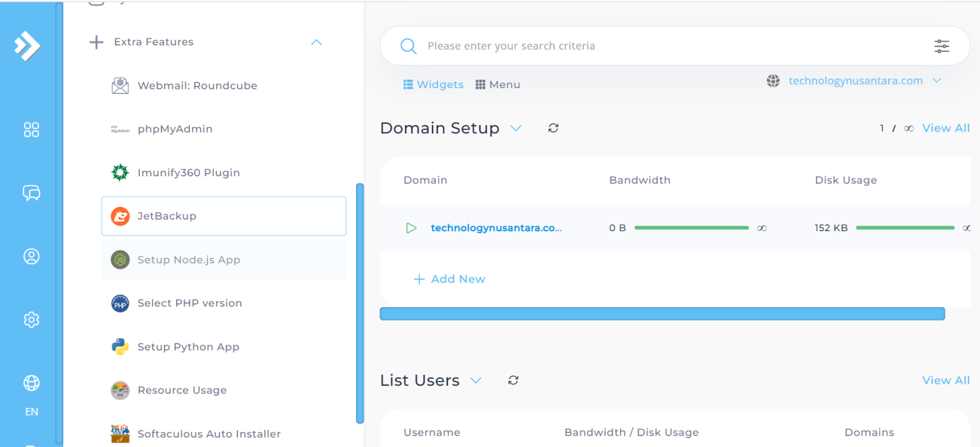Click the EN language label
980x447 pixels.
coord(31,412)
